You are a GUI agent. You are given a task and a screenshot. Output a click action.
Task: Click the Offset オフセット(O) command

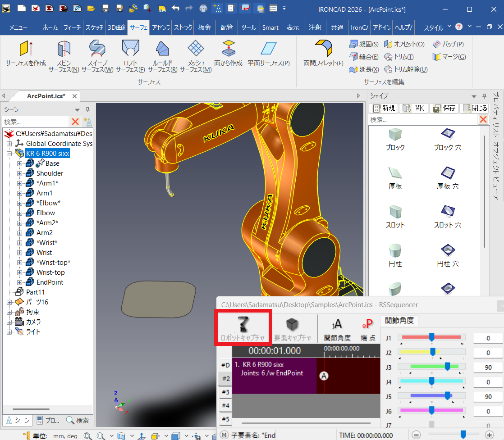[404, 44]
